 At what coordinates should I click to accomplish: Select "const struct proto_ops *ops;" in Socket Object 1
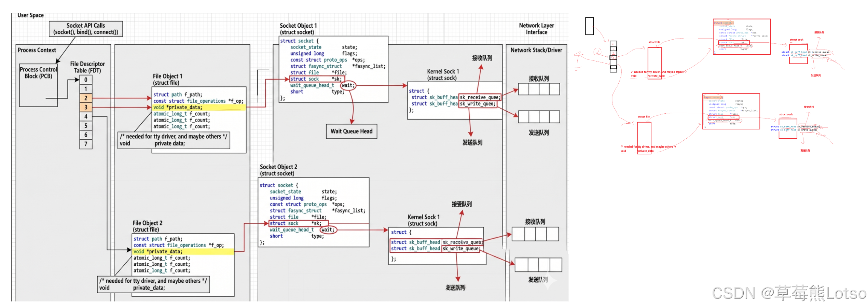point(328,60)
